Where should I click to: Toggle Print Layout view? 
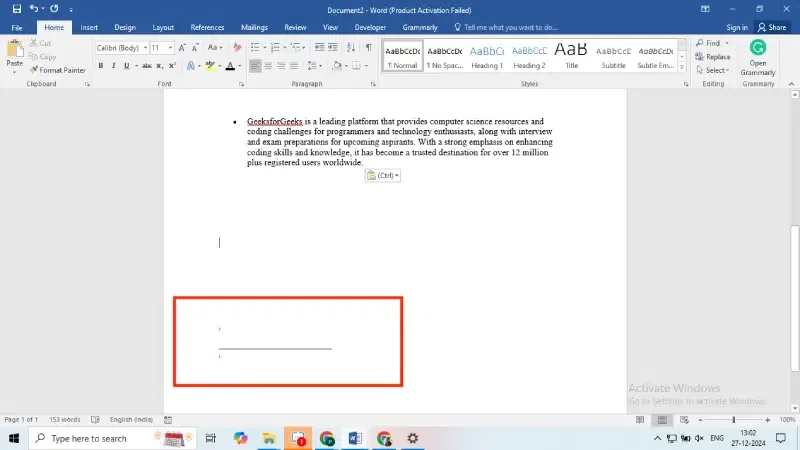tap(662, 419)
